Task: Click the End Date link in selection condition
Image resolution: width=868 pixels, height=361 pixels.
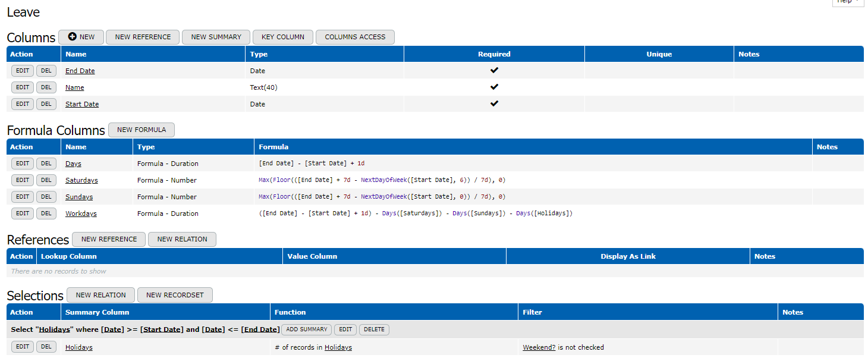Action: pos(260,329)
